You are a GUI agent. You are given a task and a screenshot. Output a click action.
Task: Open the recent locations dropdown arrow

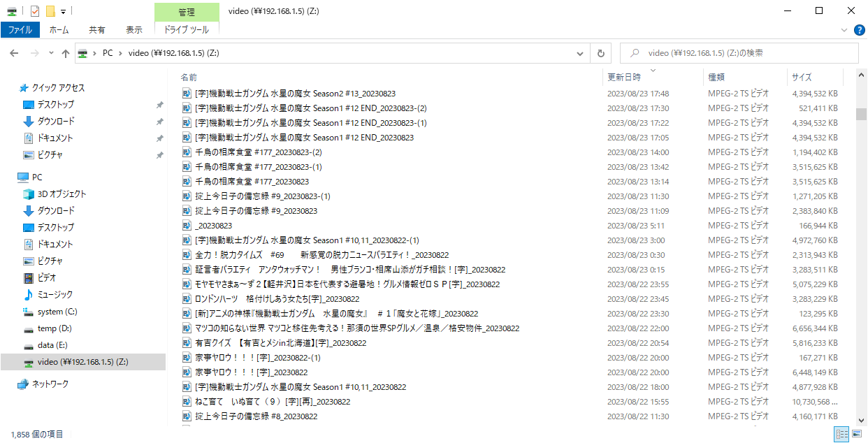[51, 53]
